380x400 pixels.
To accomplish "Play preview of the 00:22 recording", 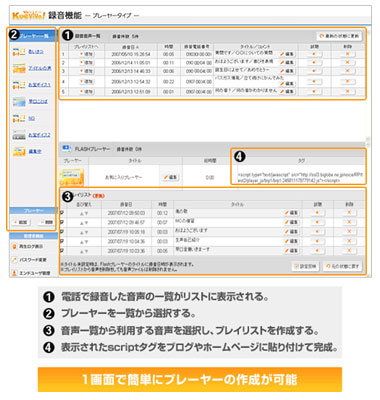I will pyautogui.click(x=314, y=82).
